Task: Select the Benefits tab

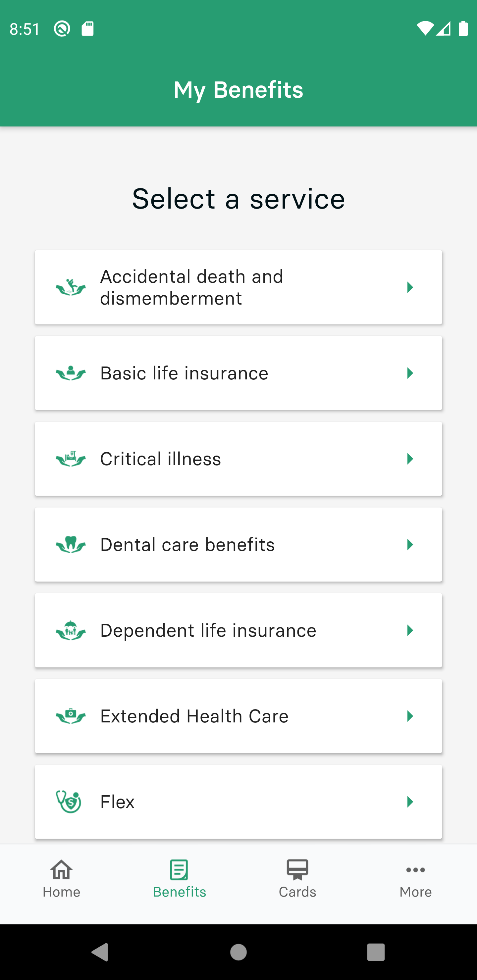Action: (179, 879)
